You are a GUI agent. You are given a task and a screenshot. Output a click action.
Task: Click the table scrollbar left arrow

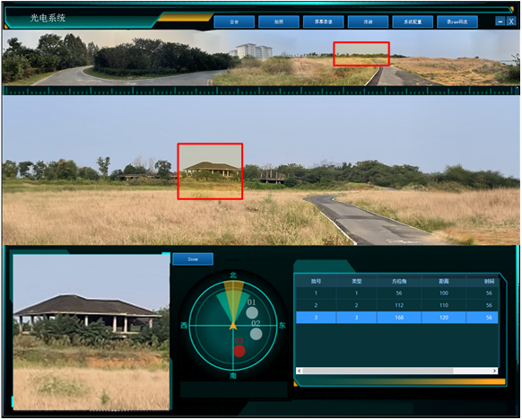tap(300, 371)
